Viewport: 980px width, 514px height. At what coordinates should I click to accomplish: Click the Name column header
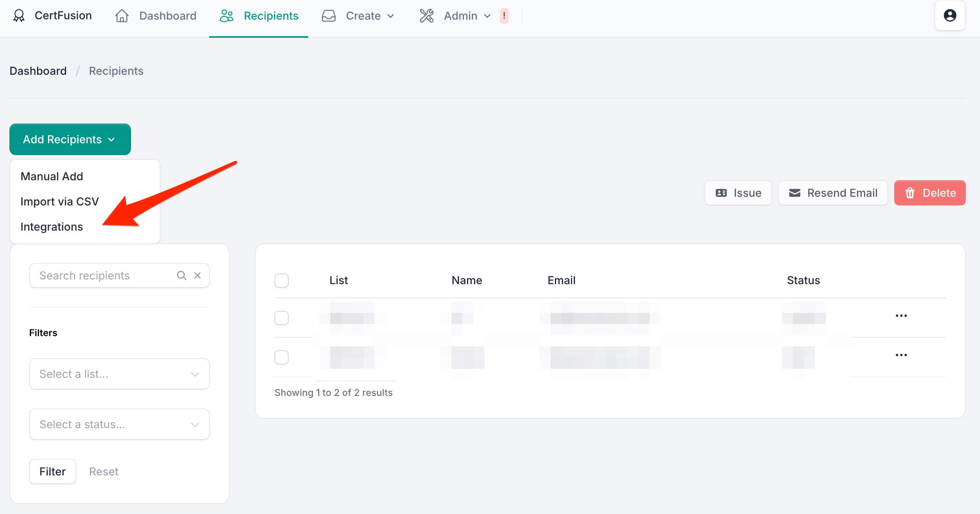coord(467,280)
